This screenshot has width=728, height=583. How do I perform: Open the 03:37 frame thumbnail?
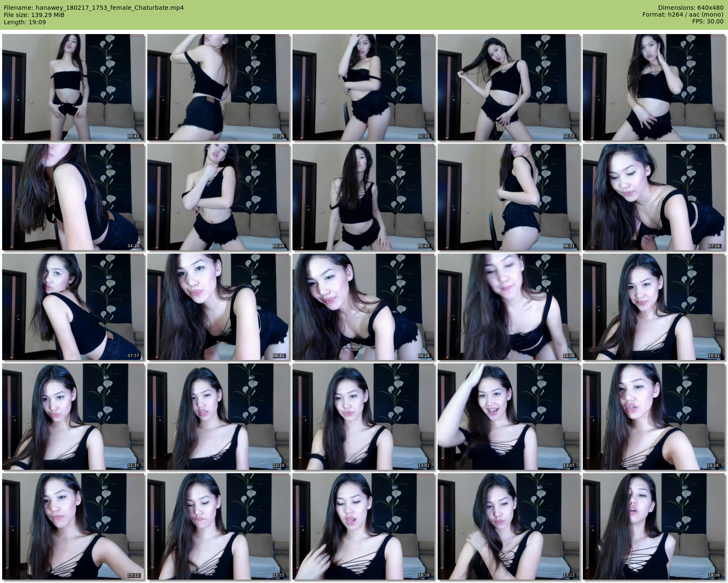[653, 87]
